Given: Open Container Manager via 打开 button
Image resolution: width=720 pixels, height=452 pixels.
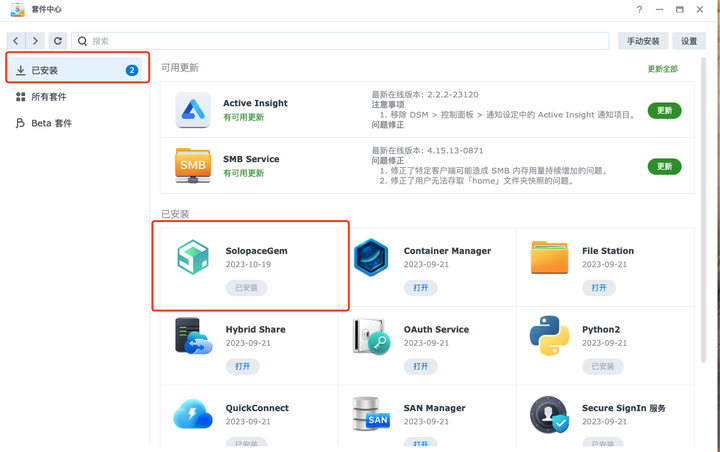Looking at the screenshot, I should [x=421, y=288].
